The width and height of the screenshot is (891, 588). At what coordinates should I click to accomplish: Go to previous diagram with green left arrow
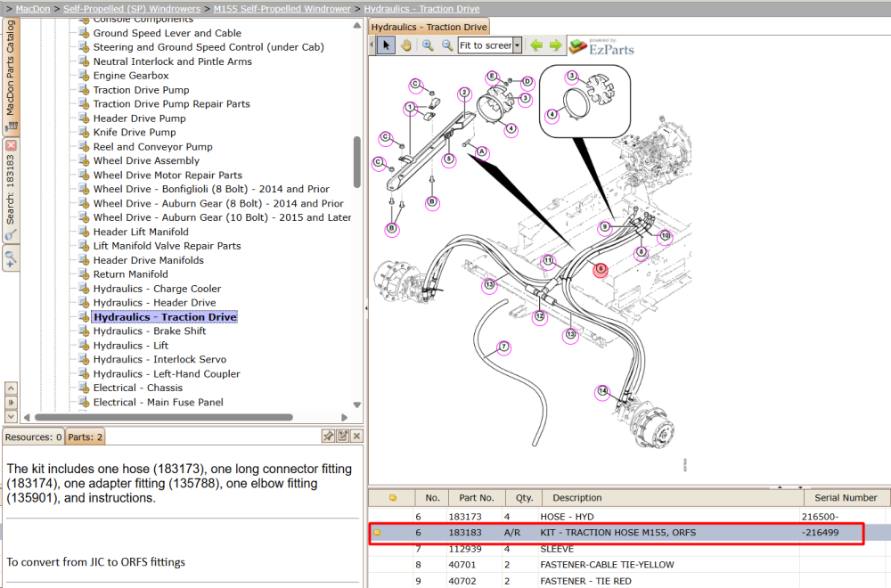click(536, 45)
